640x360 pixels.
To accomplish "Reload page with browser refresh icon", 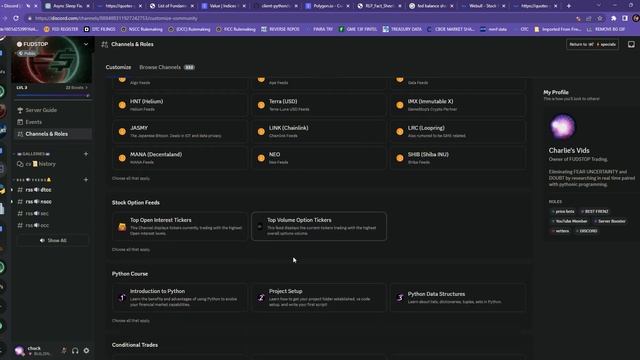I will click(16, 18).
